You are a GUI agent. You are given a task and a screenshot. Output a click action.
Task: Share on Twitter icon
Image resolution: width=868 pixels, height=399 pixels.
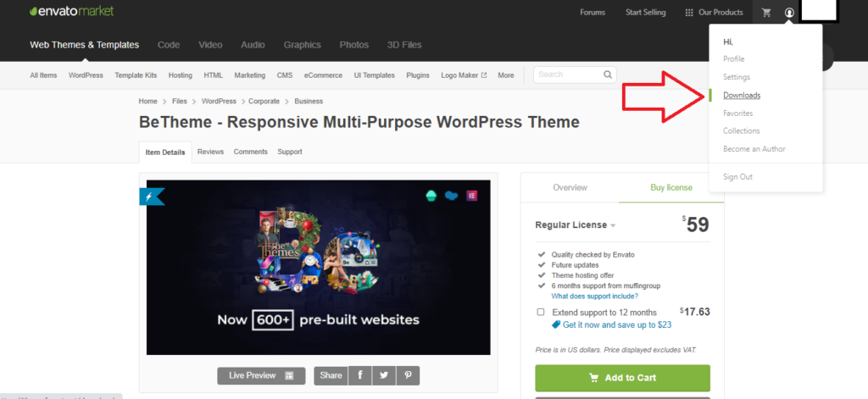pos(384,375)
